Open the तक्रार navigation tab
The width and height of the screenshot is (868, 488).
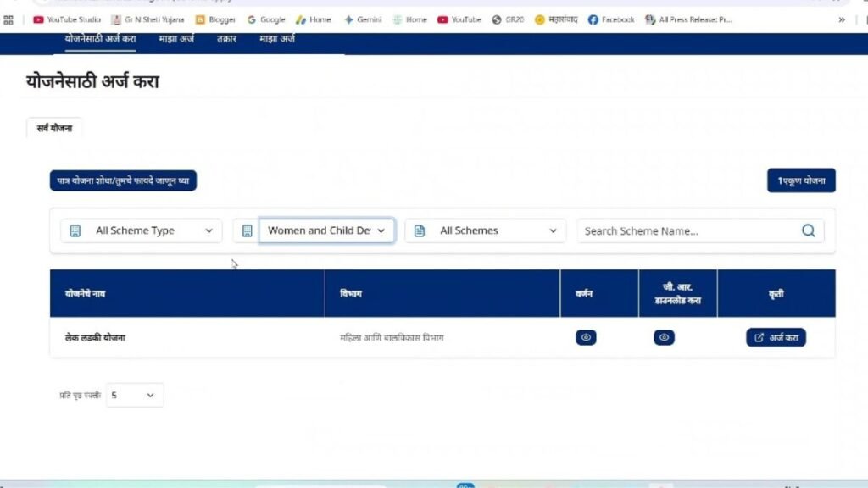[226, 39]
